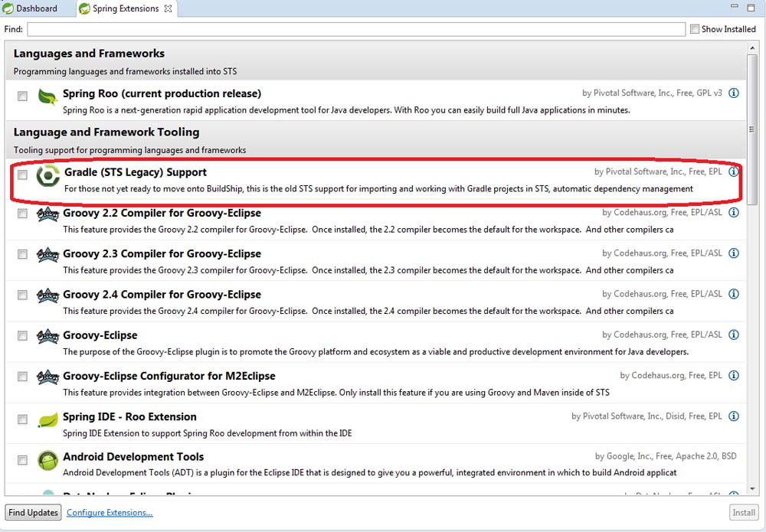The height and width of the screenshot is (532, 766).
Task: Click the Gradle (STS Legacy) Support icon
Action: pos(47,175)
